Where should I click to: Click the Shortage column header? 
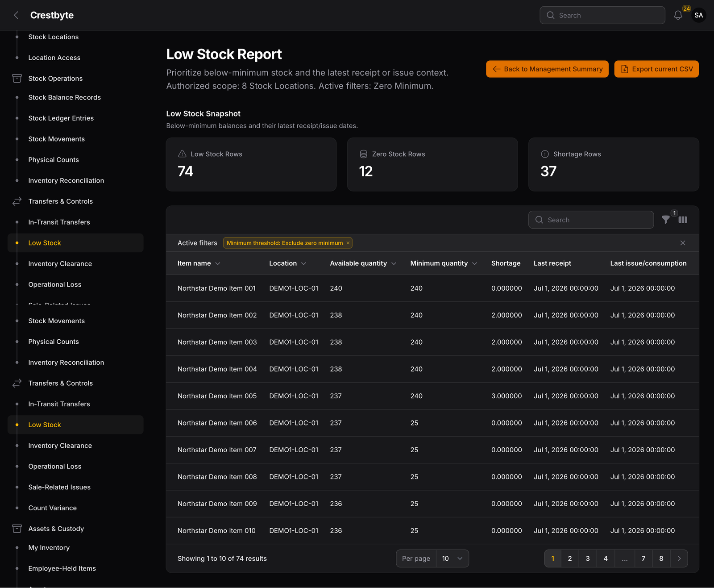506,263
